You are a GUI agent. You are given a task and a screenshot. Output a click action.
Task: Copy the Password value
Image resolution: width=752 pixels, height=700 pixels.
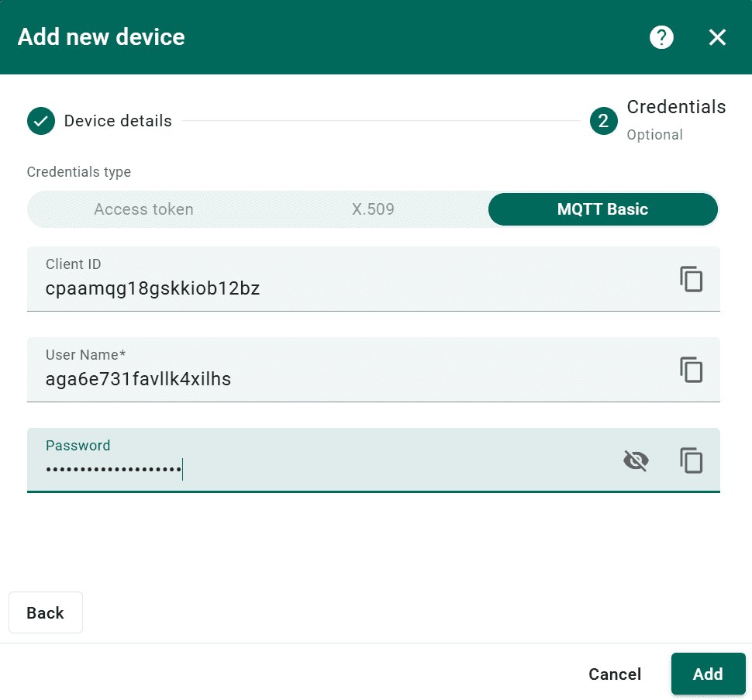(x=691, y=460)
